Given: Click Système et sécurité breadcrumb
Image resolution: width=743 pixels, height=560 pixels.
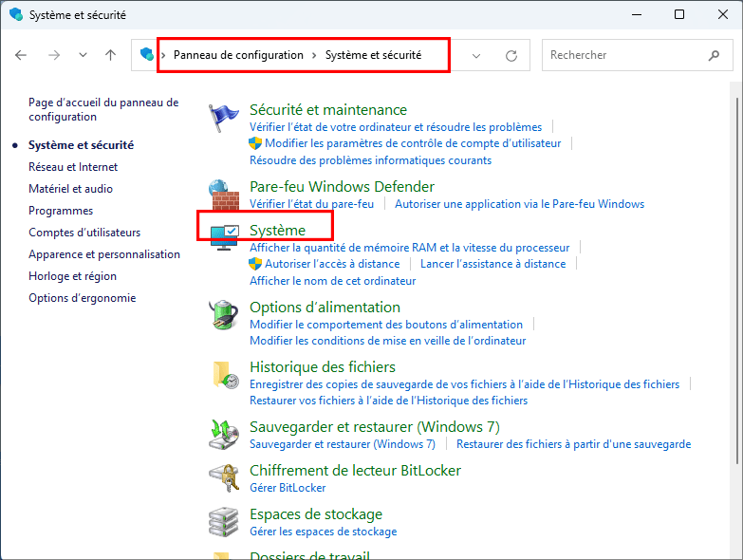Looking at the screenshot, I should tap(373, 55).
